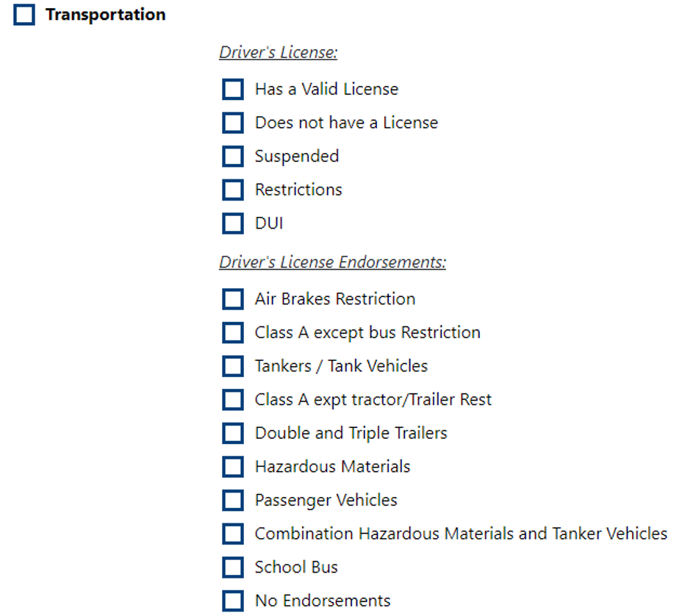Check the No Endorsements box
The width and height of the screenshot is (682, 616).
coord(233,601)
